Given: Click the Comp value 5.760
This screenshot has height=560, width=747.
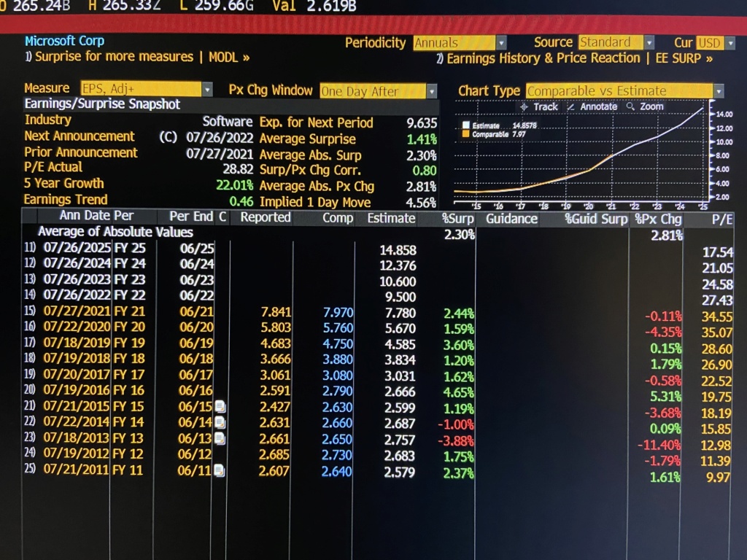Looking at the screenshot, I should (x=338, y=328).
